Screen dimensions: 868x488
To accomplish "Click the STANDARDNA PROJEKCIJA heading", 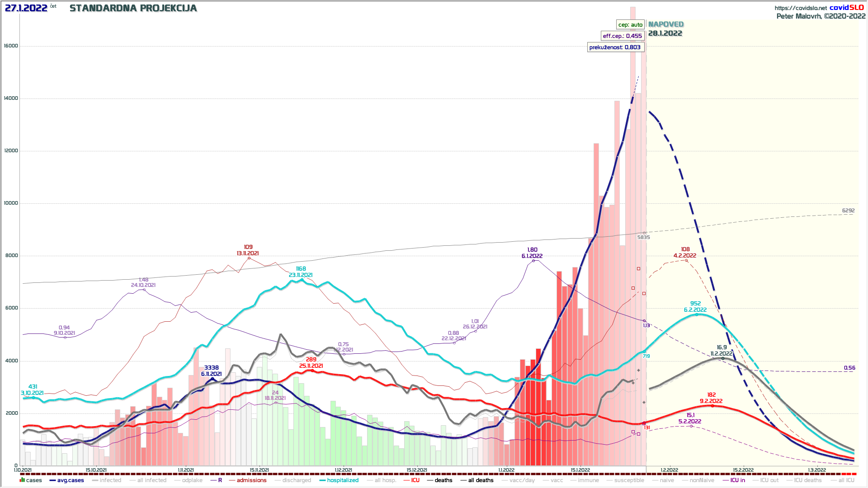I will pyautogui.click(x=133, y=8).
